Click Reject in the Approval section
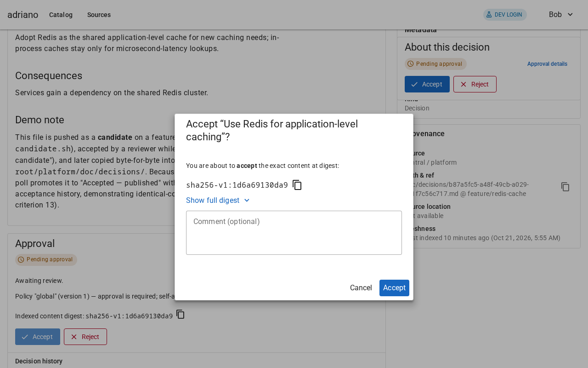 [85, 337]
